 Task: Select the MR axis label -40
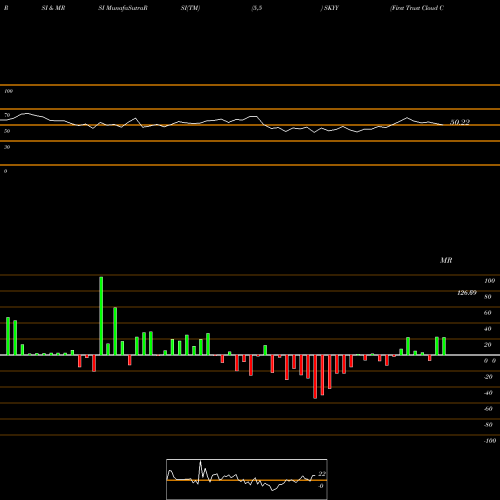coord(488,393)
